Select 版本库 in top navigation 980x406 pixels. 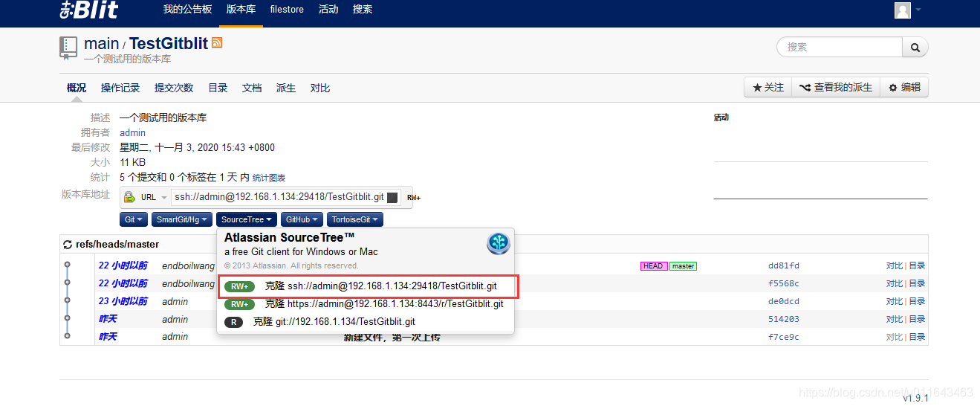pyautogui.click(x=241, y=10)
